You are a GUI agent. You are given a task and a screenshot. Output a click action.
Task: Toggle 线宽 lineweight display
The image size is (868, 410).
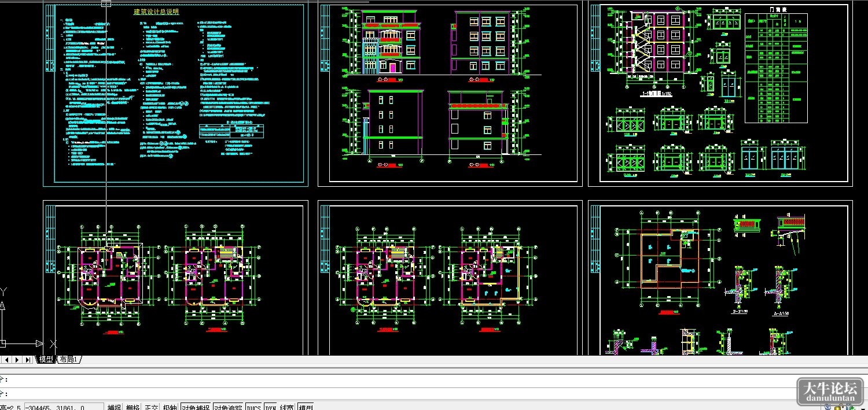click(286, 407)
